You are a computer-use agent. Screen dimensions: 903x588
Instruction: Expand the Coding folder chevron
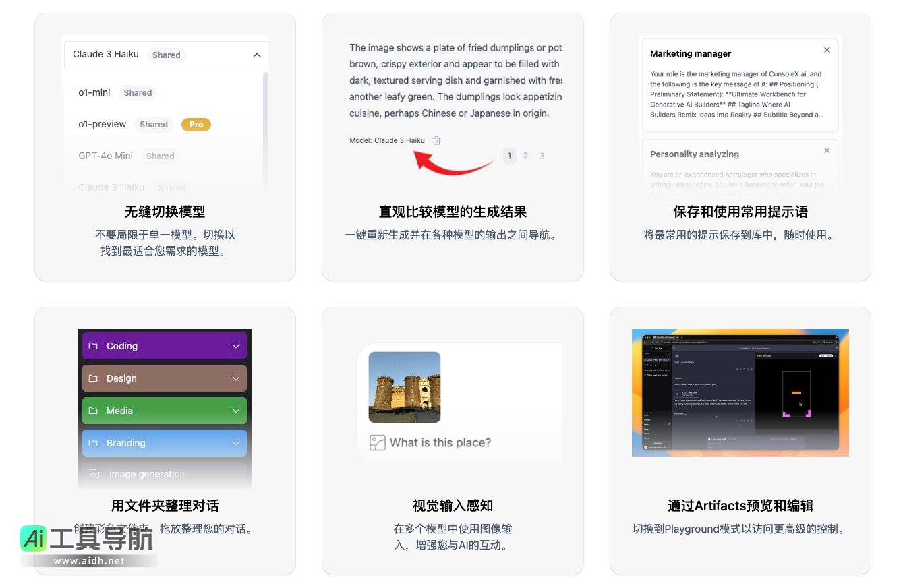click(236, 346)
